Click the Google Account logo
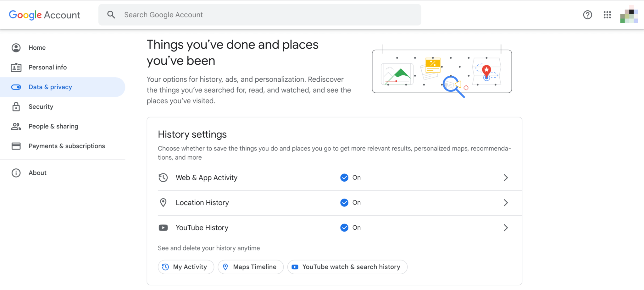The width and height of the screenshot is (644, 290). (x=45, y=15)
